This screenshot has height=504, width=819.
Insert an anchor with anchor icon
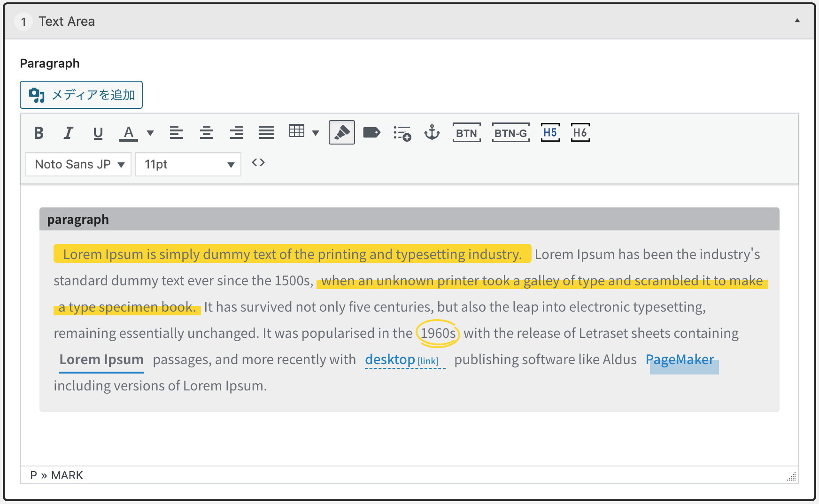[432, 133]
